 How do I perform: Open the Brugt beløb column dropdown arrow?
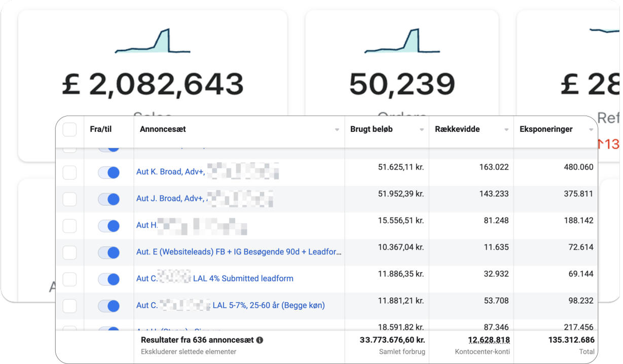click(x=421, y=130)
